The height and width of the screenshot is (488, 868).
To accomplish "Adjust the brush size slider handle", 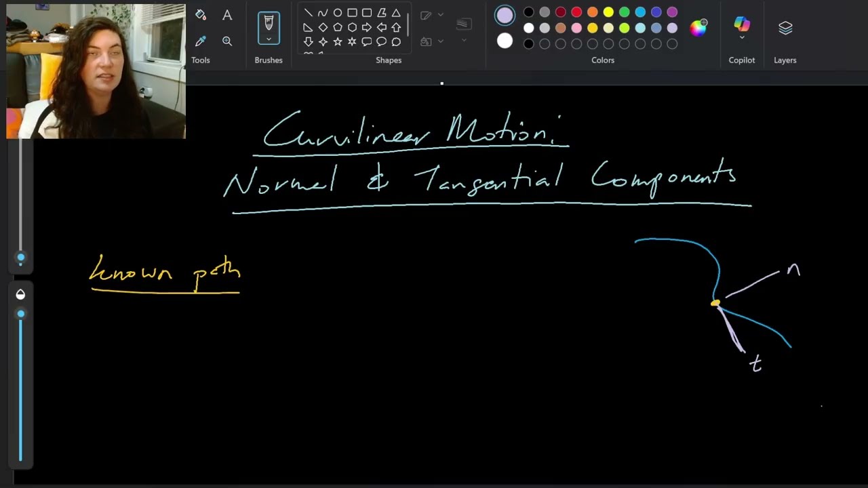I will click(20, 258).
